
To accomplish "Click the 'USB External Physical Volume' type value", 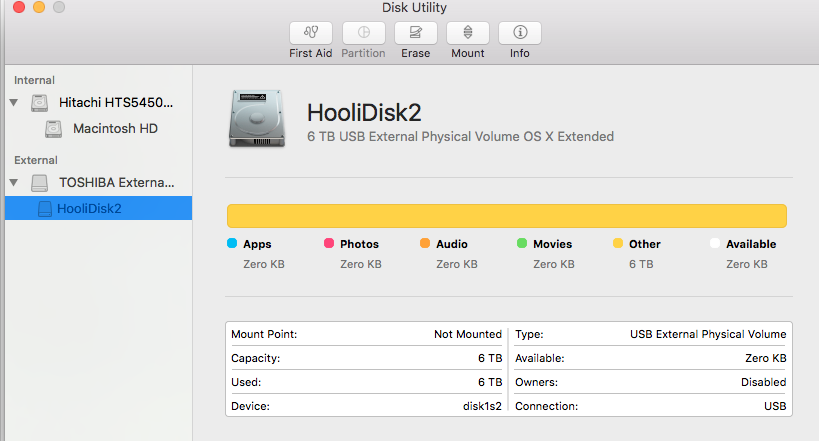I will tap(708, 334).
